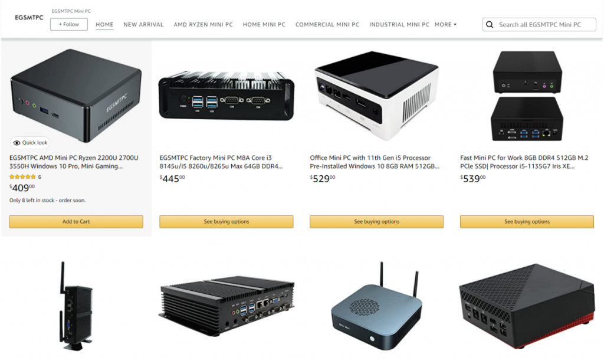Open the red-trimmed black mini PC image
This screenshot has width=604, height=364.
point(527,306)
